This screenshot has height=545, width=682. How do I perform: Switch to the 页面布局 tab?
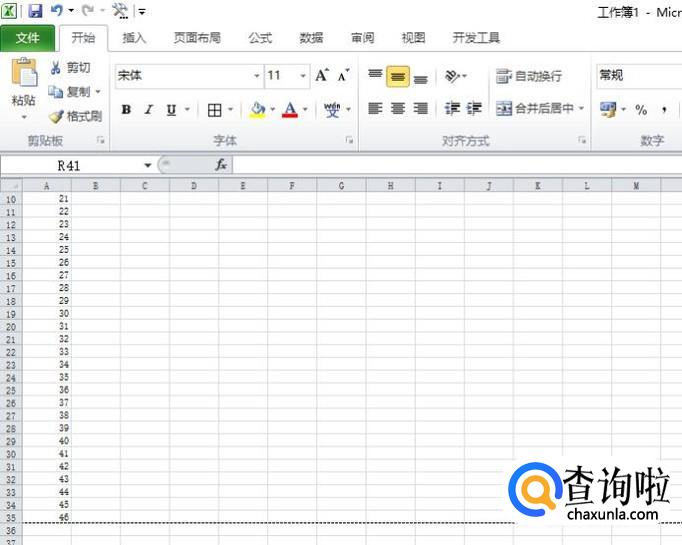pyautogui.click(x=197, y=38)
